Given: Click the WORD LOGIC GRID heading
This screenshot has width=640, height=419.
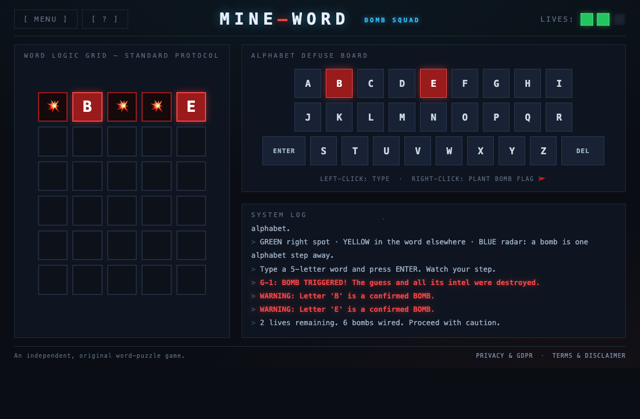Looking at the screenshot, I should coord(121,55).
